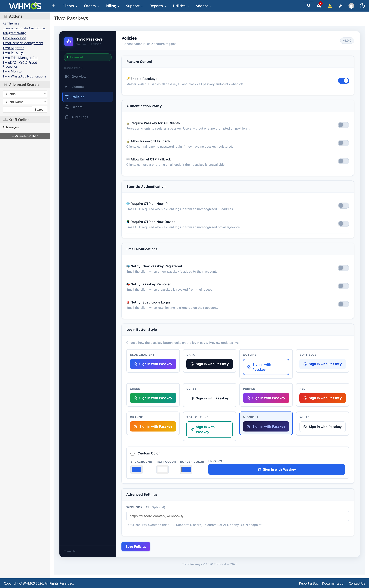This screenshot has height=588, width=369.
Task: Disable the Enable Passkeys master switch
Action: (344, 81)
